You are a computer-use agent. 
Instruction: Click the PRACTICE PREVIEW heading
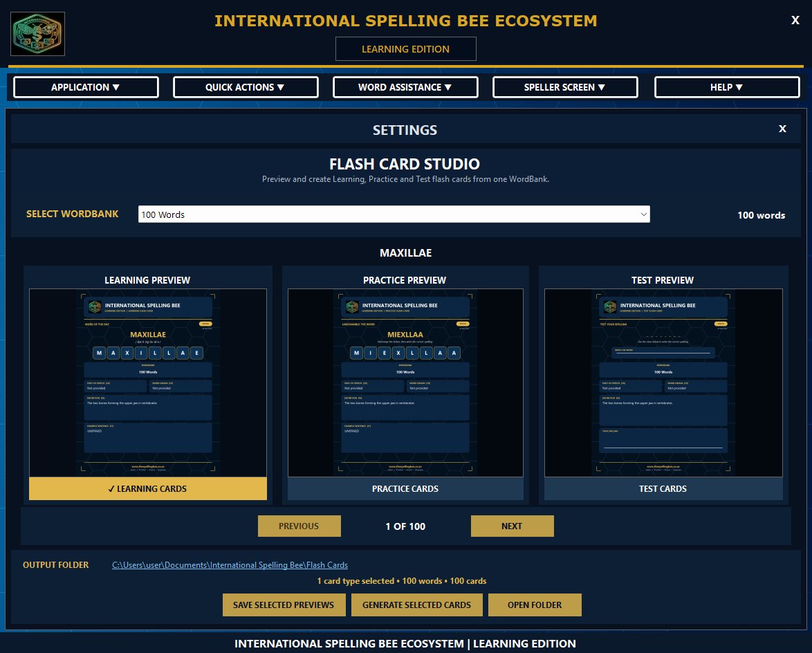[405, 280]
